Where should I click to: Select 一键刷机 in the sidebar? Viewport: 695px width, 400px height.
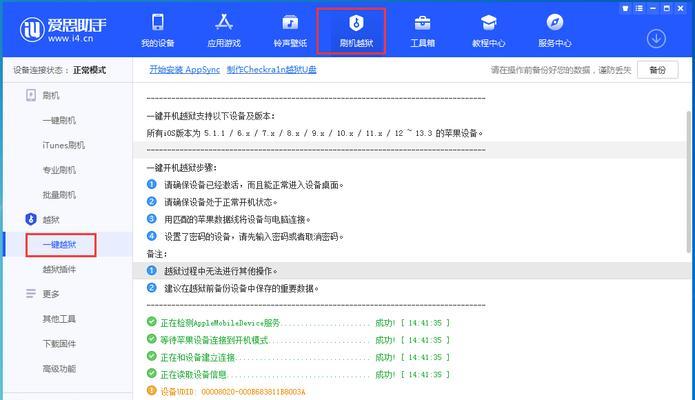point(59,120)
